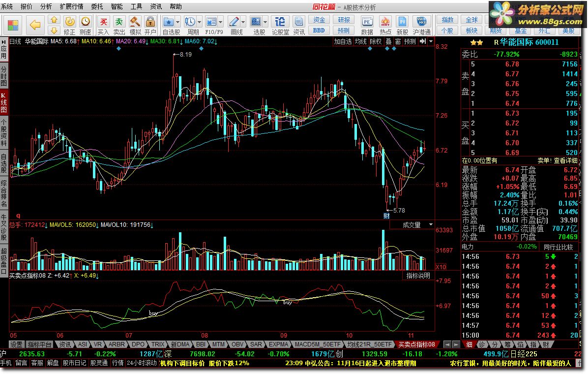Click the BBD button
The image size is (588, 374).
(319, 31)
